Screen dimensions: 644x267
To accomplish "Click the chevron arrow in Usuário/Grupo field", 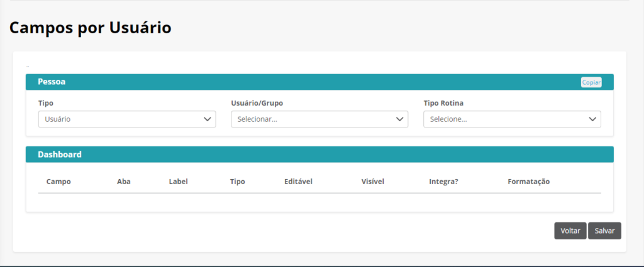I will tap(399, 119).
